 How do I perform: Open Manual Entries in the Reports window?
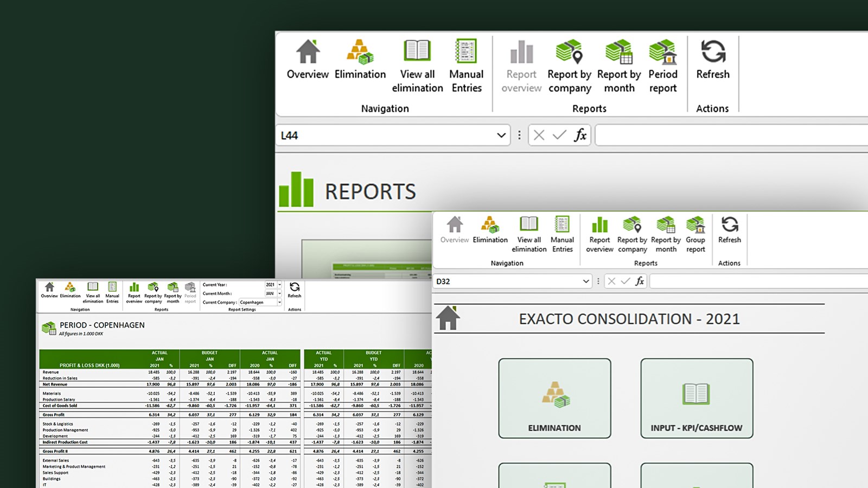(466, 66)
